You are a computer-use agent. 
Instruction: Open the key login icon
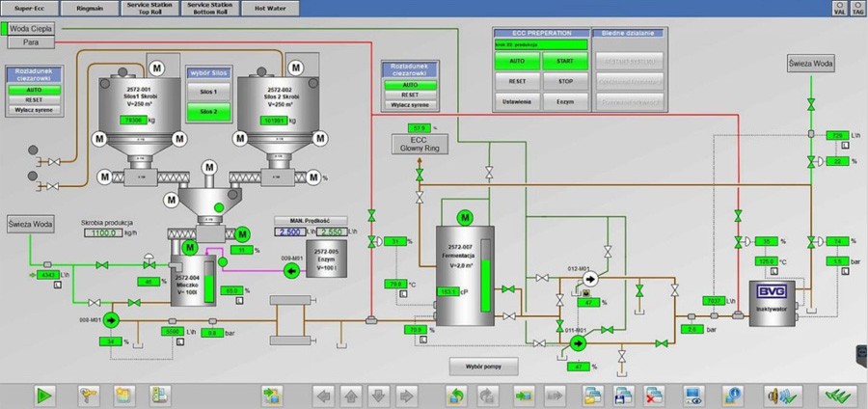pos(88,396)
